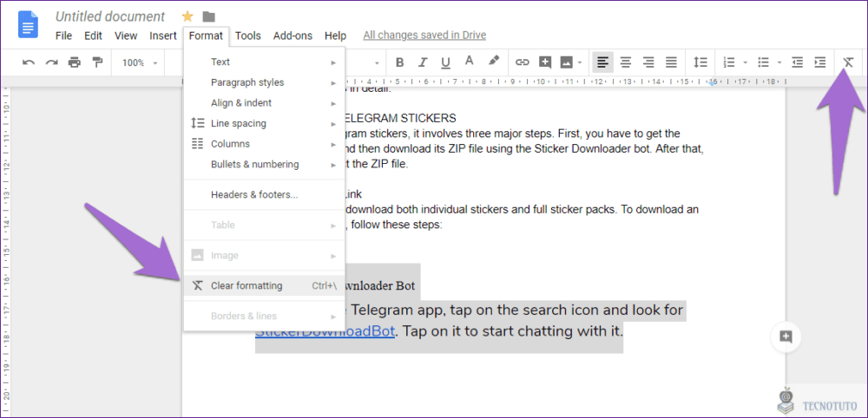Open the Edit menu
The height and width of the screenshot is (418, 868).
(x=93, y=36)
